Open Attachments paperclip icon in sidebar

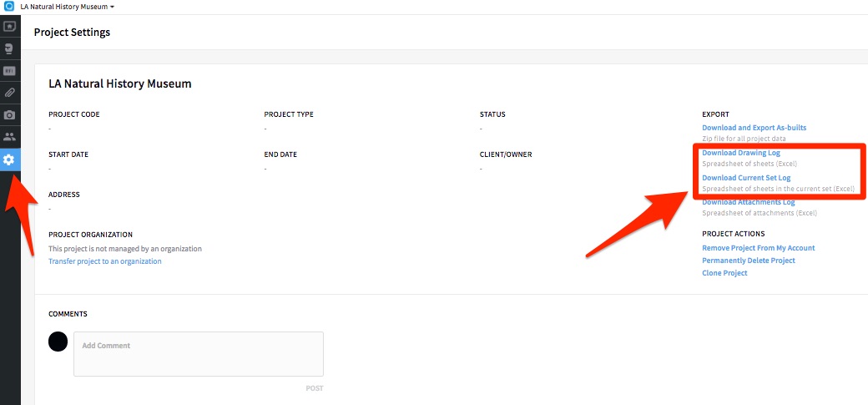click(9, 93)
